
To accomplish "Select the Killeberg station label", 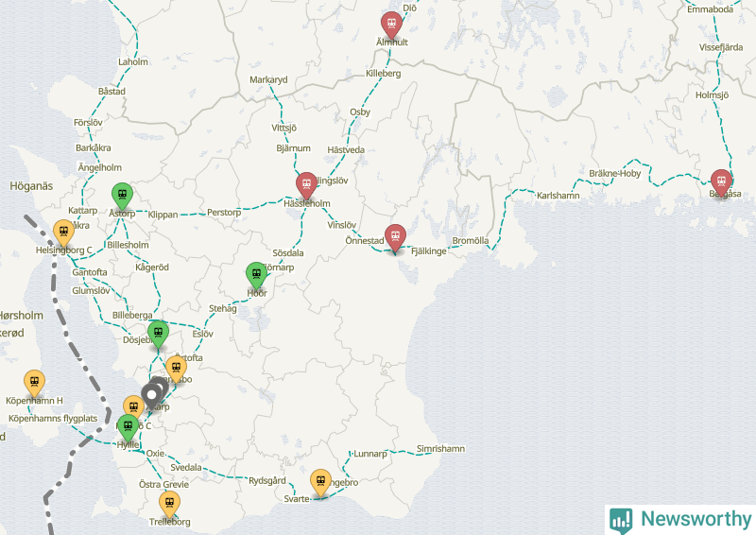I will 383,74.
